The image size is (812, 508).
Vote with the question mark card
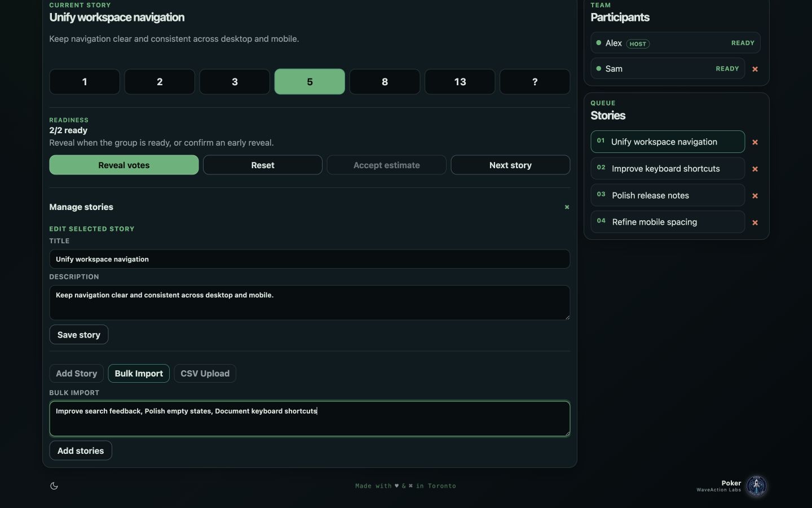coord(535,82)
